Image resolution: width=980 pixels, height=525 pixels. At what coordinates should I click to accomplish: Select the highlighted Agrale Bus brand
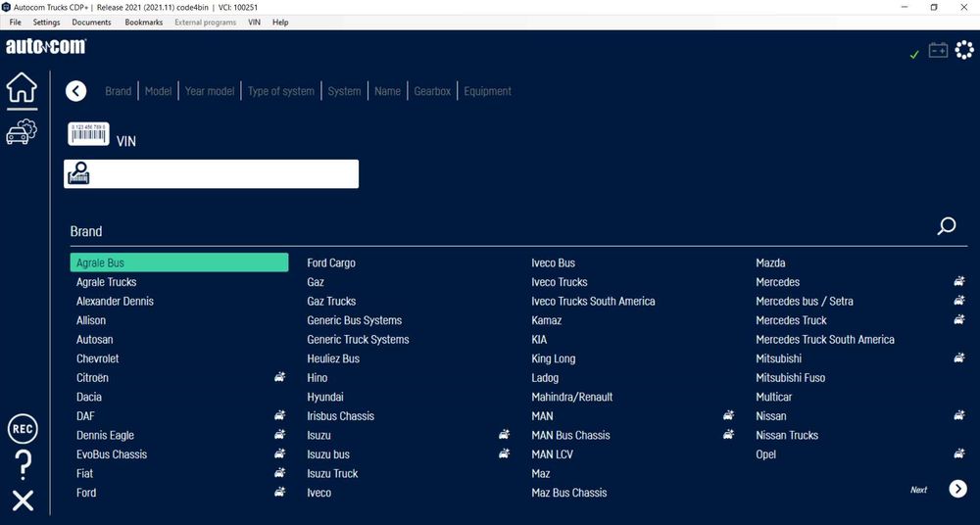tap(179, 262)
